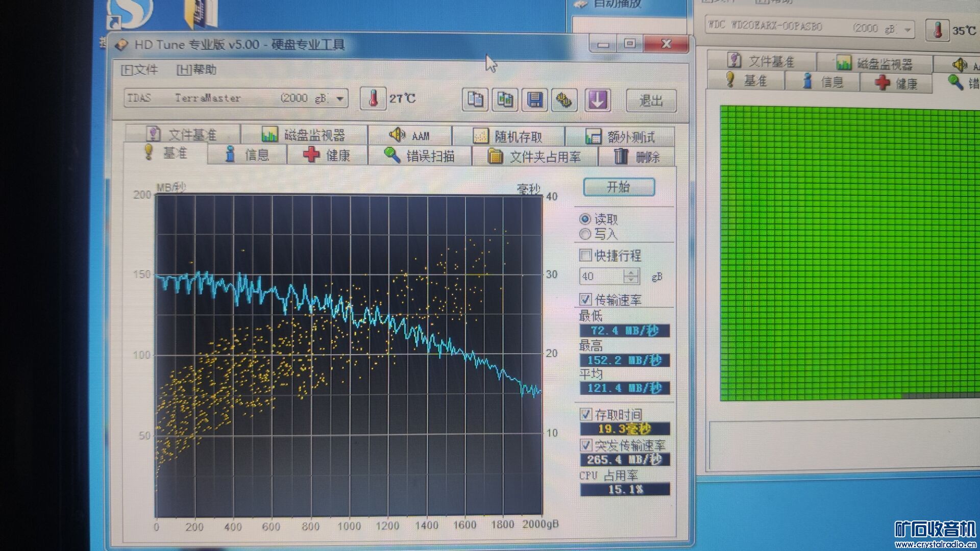Open 基准 tab in the WDC window

click(747, 80)
